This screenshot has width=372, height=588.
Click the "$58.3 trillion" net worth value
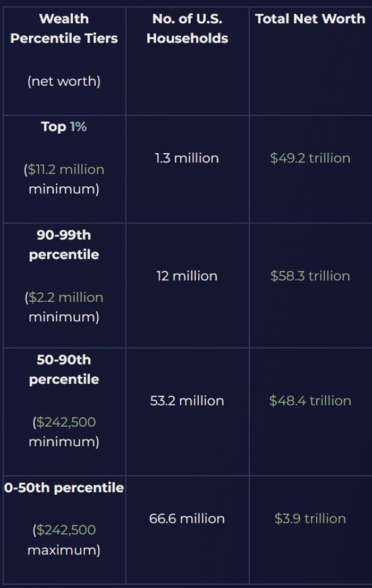pos(310,276)
